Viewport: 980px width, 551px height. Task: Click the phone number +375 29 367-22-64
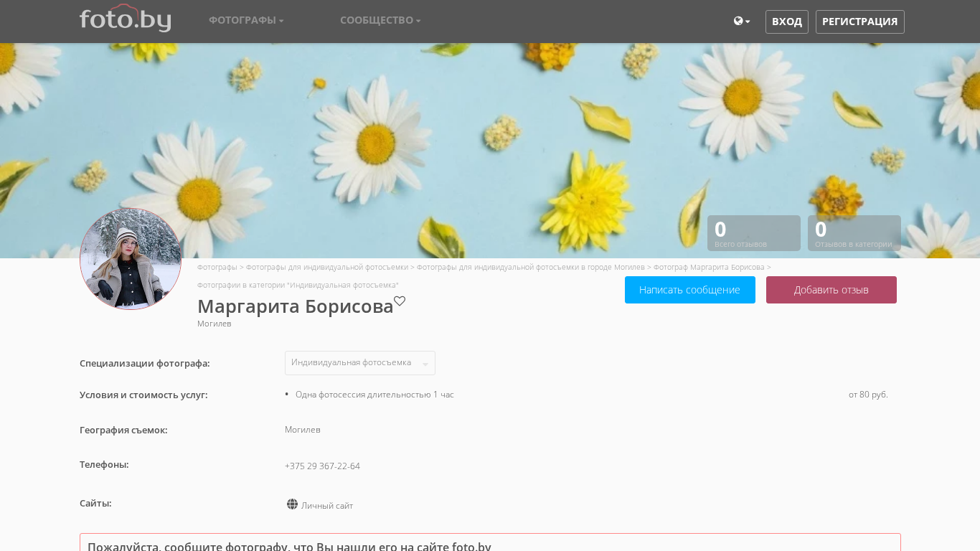[x=322, y=466]
